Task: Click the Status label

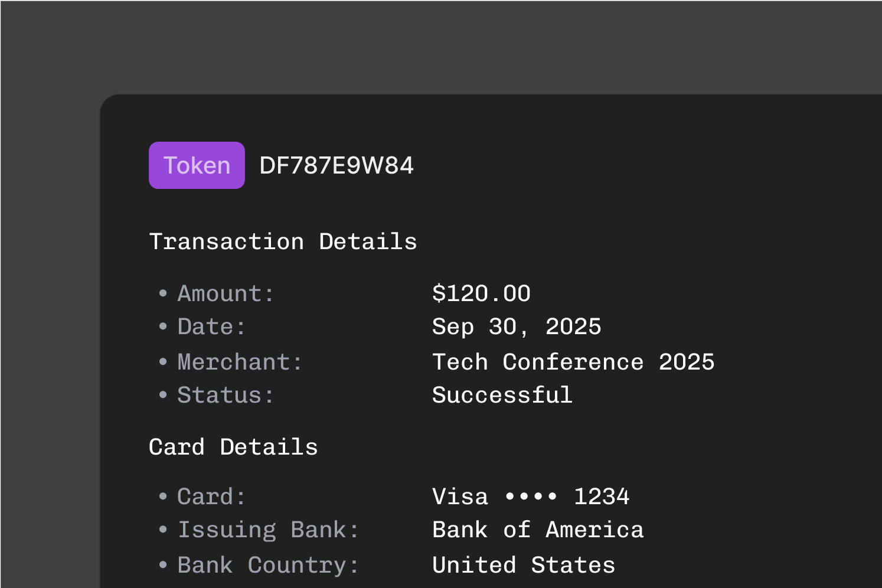Action: click(226, 396)
